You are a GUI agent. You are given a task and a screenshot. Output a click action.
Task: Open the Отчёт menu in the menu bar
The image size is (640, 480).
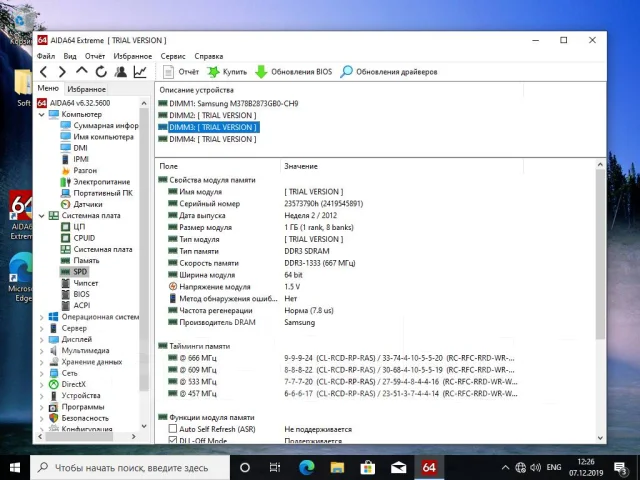[x=95, y=56]
